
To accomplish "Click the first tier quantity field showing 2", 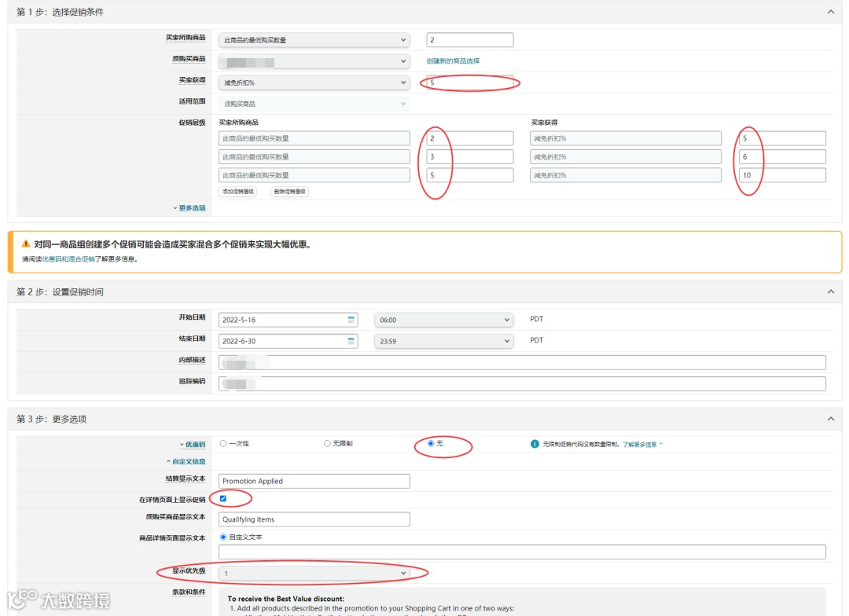I will pos(469,138).
